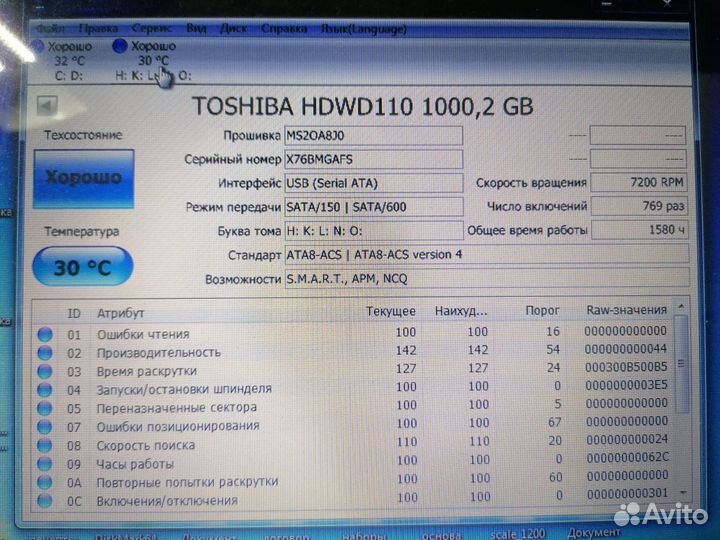Click status circle for Ошибки позиционирования
The image size is (720, 540).
click(45, 427)
